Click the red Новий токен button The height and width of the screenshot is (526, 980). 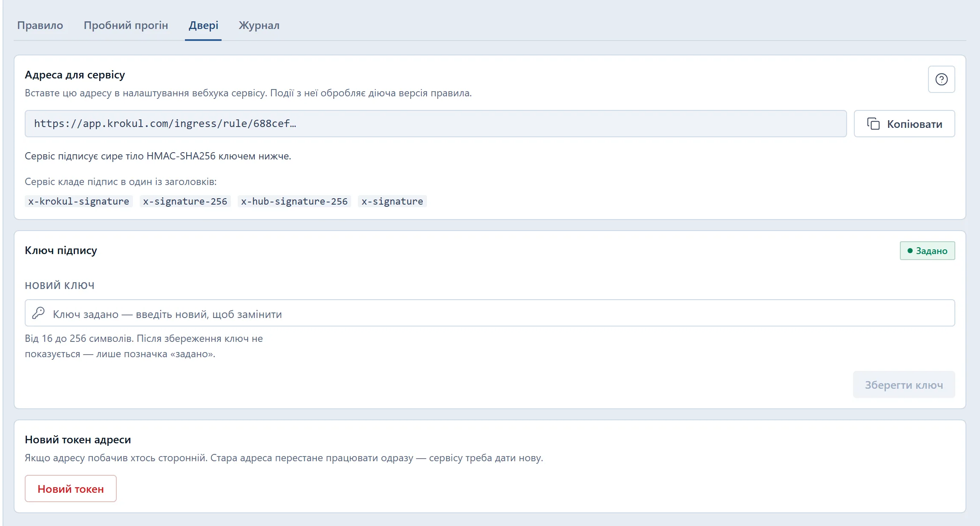pos(71,488)
